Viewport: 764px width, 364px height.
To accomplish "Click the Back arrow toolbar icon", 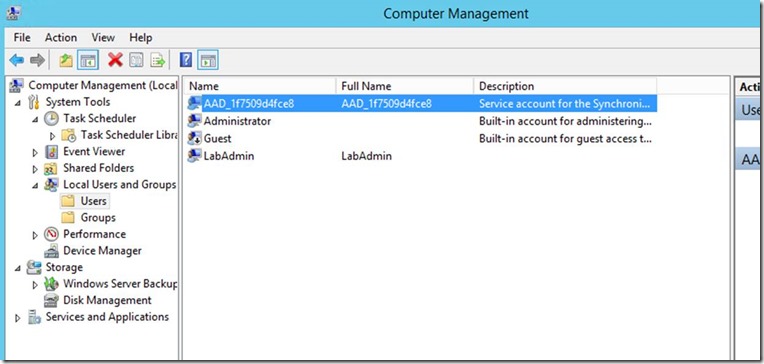I will click(17, 60).
